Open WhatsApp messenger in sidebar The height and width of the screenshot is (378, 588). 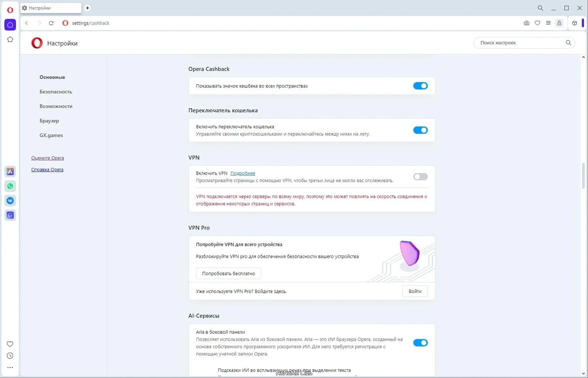pos(10,186)
